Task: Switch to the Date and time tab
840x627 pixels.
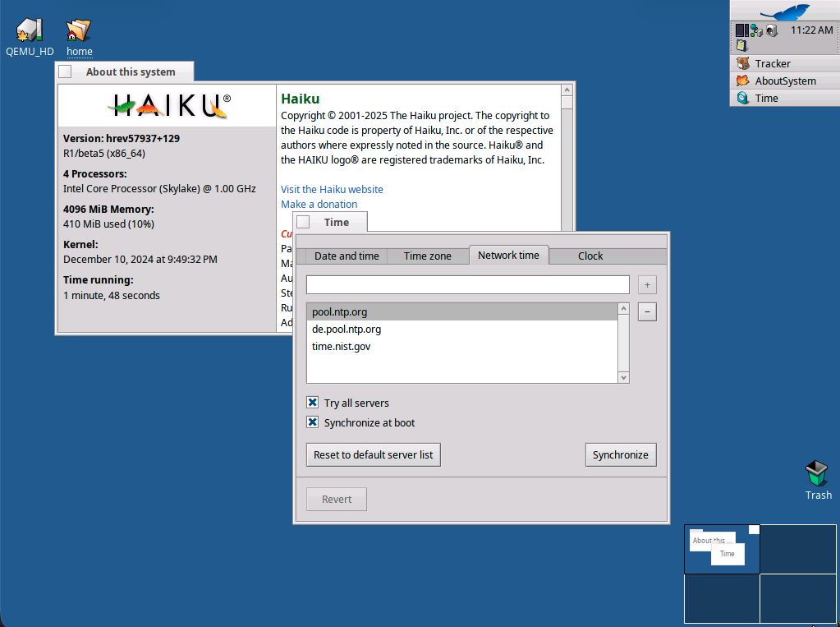Action: (347, 256)
